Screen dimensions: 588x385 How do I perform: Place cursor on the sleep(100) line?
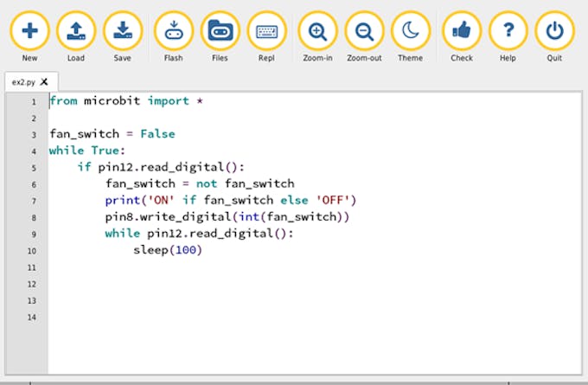pos(167,250)
